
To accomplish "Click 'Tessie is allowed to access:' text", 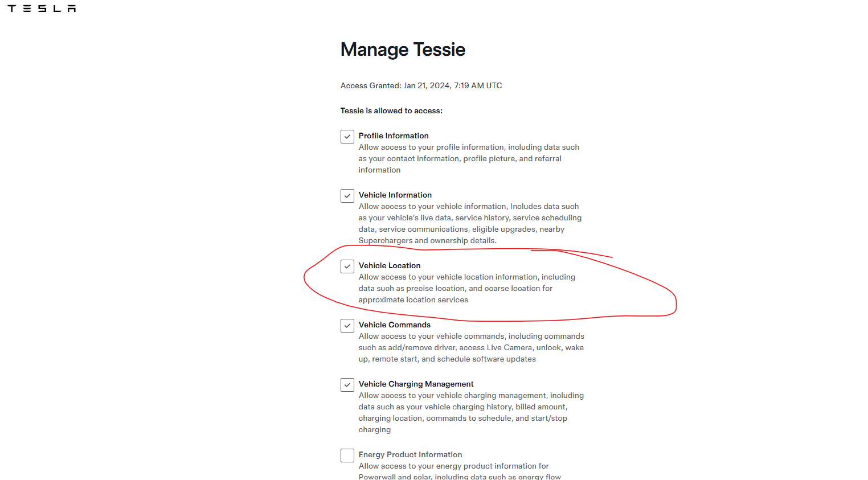I will pos(391,110).
